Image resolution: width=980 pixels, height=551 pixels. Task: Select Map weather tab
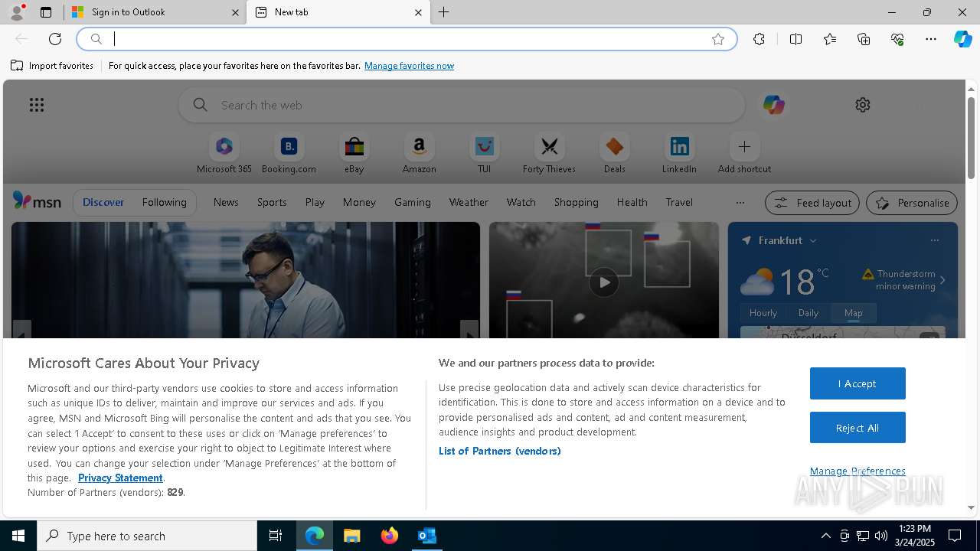pos(854,313)
